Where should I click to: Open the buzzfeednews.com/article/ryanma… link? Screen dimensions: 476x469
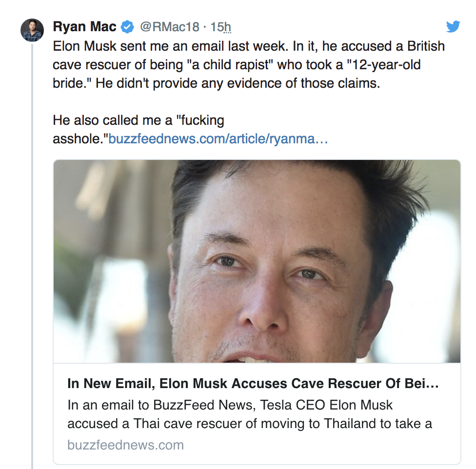(218, 139)
